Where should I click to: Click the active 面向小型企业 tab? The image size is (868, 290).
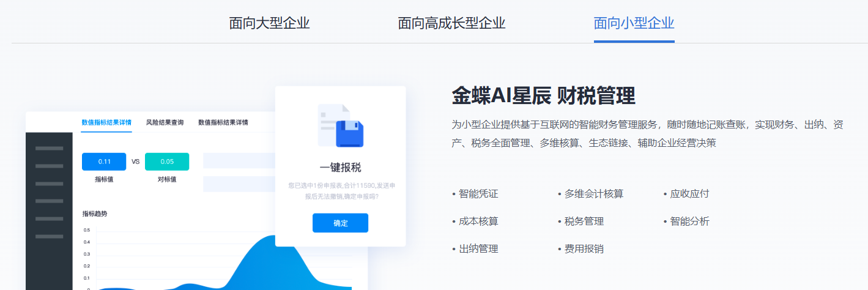[x=634, y=23]
